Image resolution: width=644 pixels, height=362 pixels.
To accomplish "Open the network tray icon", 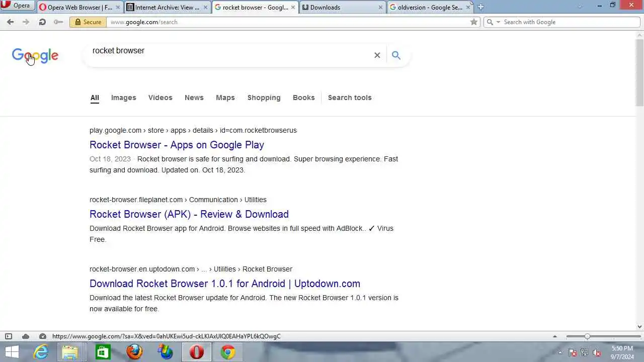I will click(584, 352).
